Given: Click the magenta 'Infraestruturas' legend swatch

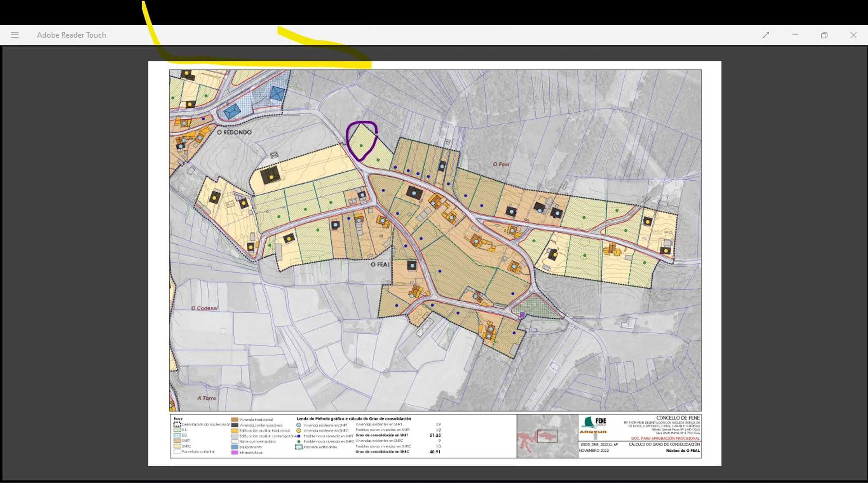Looking at the screenshot, I should tap(234, 452).
